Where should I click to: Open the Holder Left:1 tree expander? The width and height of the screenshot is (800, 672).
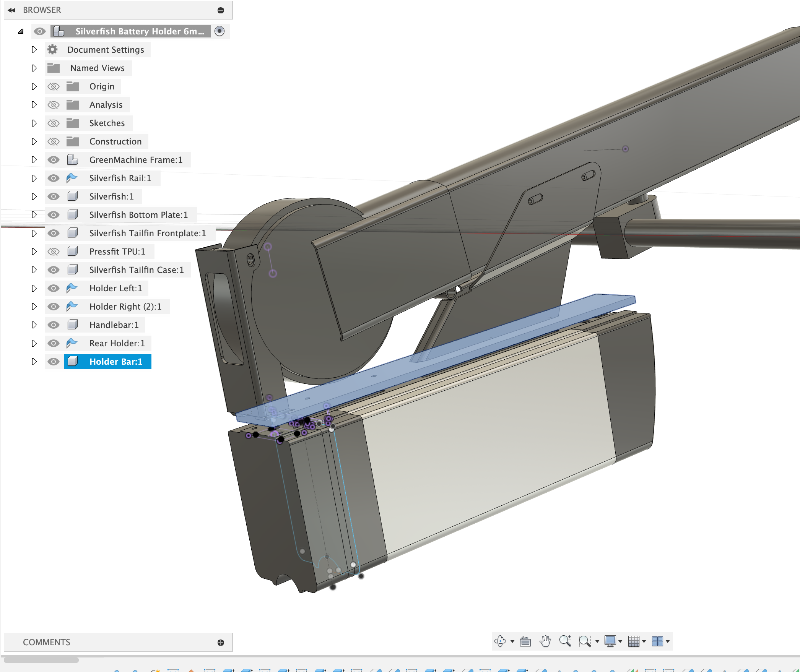[34, 288]
